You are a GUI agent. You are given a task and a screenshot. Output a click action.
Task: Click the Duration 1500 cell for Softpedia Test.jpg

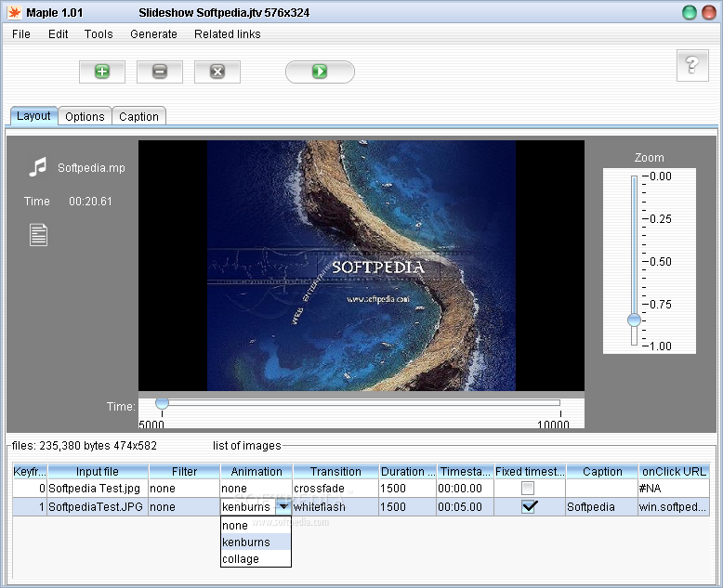408,488
